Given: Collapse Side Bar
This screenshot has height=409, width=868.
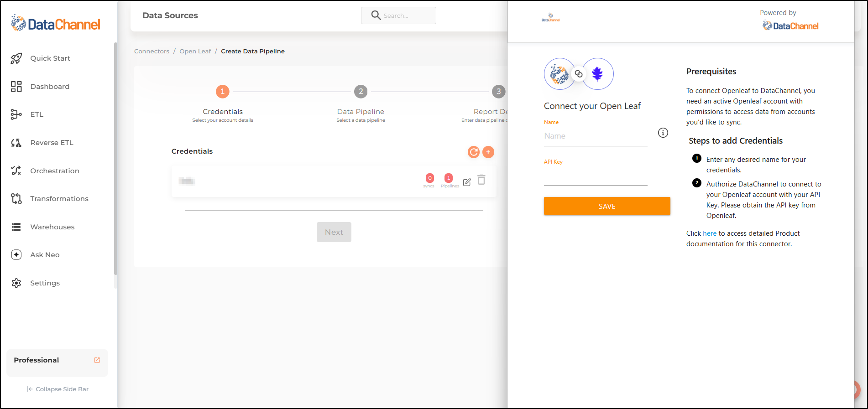Looking at the screenshot, I should click(x=58, y=389).
